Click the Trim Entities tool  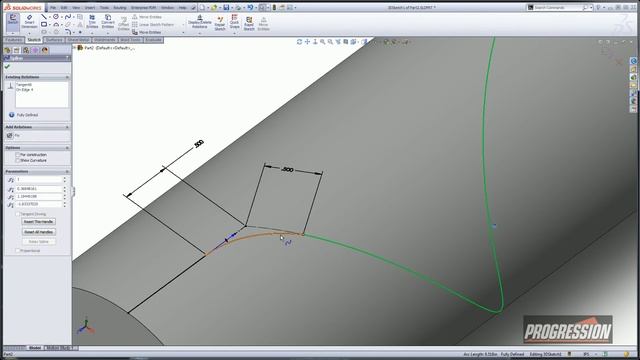point(92,21)
